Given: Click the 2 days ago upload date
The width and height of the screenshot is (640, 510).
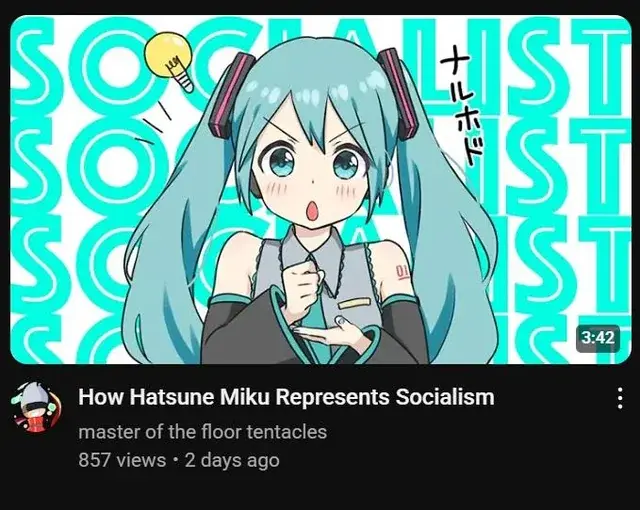Looking at the screenshot, I should (x=232, y=460).
